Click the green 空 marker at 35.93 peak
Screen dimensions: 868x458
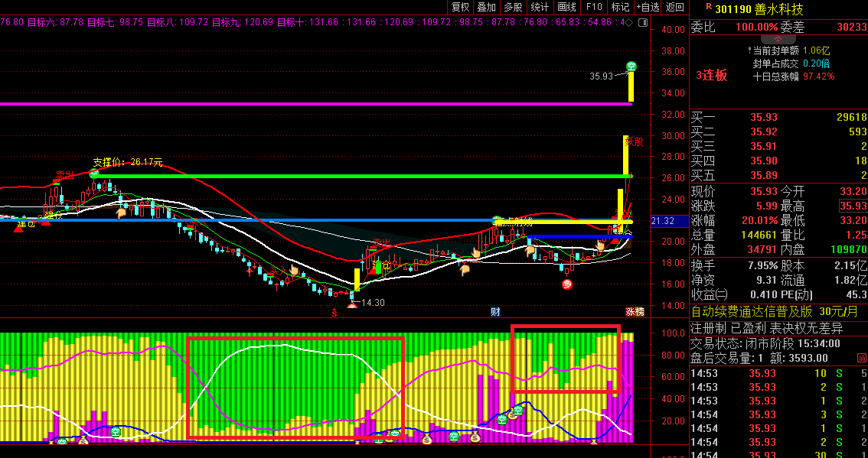(631, 67)
